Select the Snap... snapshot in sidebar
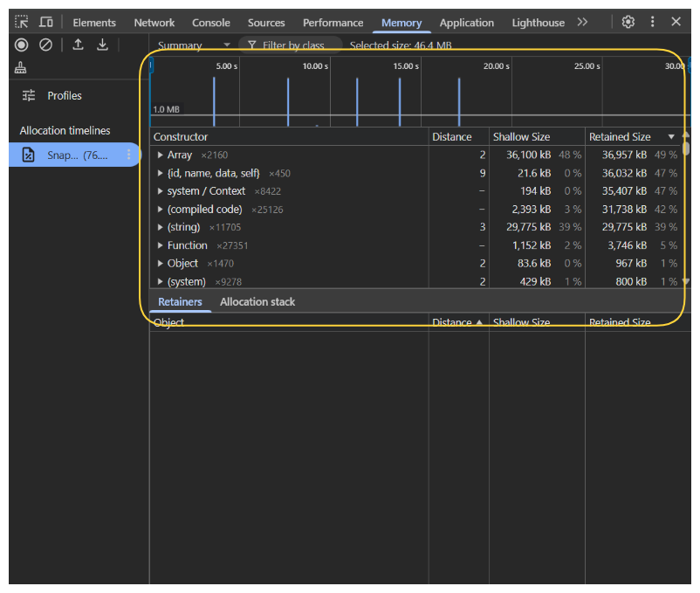Viewport: 700px width, 593px height. click(74, 155)
